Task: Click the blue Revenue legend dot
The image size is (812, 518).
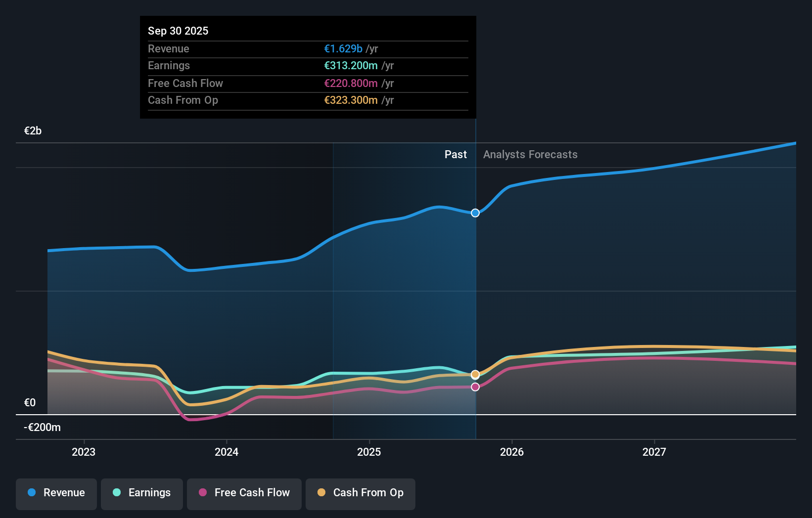Action: [31, 493]
